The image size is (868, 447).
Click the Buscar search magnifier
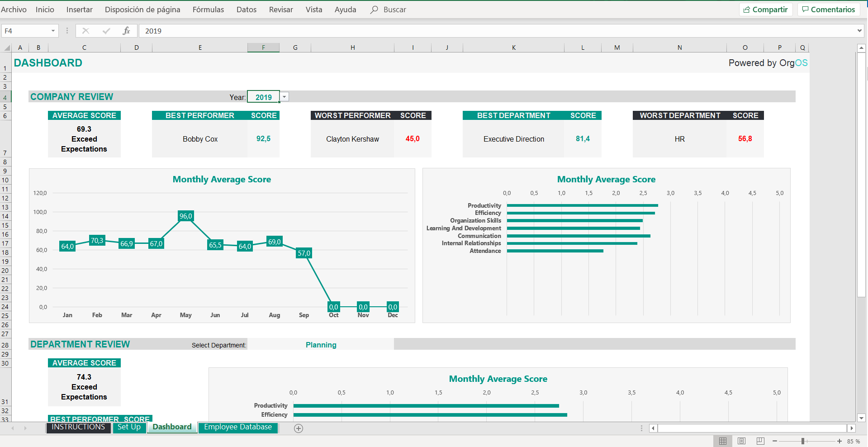pyautogui.click(x=374, y=10)
